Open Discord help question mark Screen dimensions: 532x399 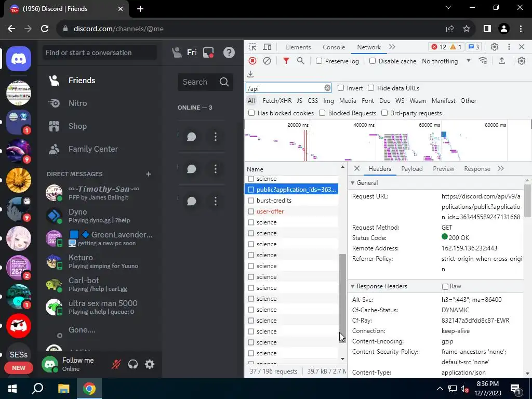coord(229,52)
